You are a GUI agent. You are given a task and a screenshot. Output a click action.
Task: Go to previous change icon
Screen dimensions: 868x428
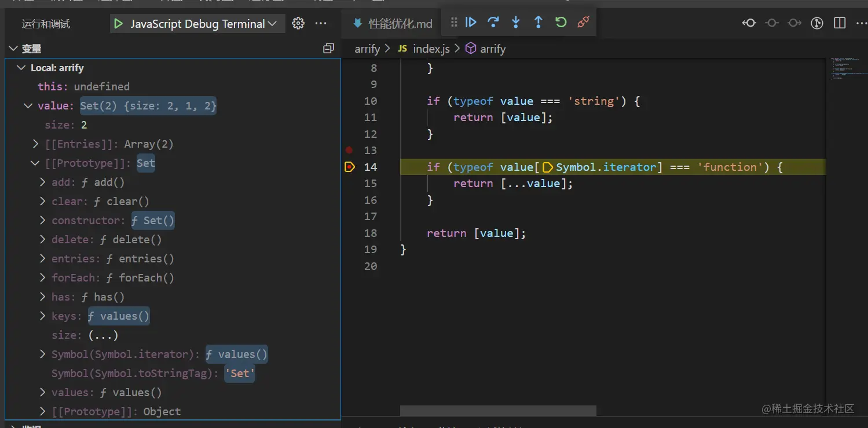point(749,23)
